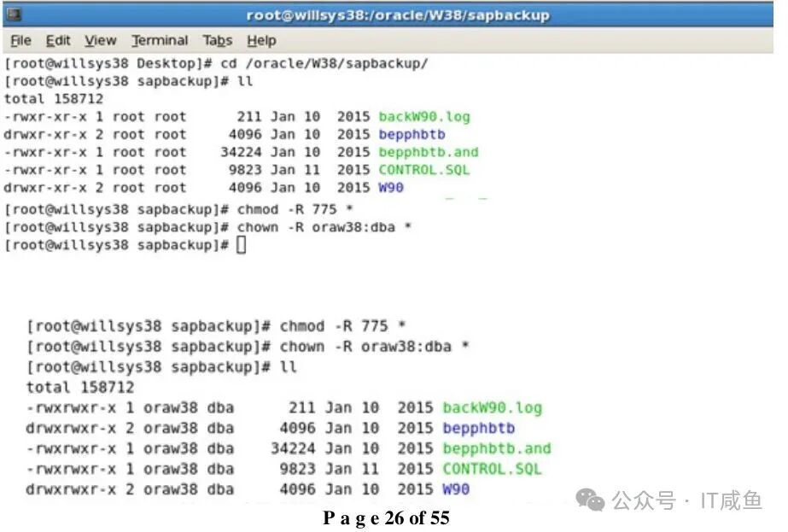Click size 9823 in the oraw38 dba row

click(x=296, y=469)
